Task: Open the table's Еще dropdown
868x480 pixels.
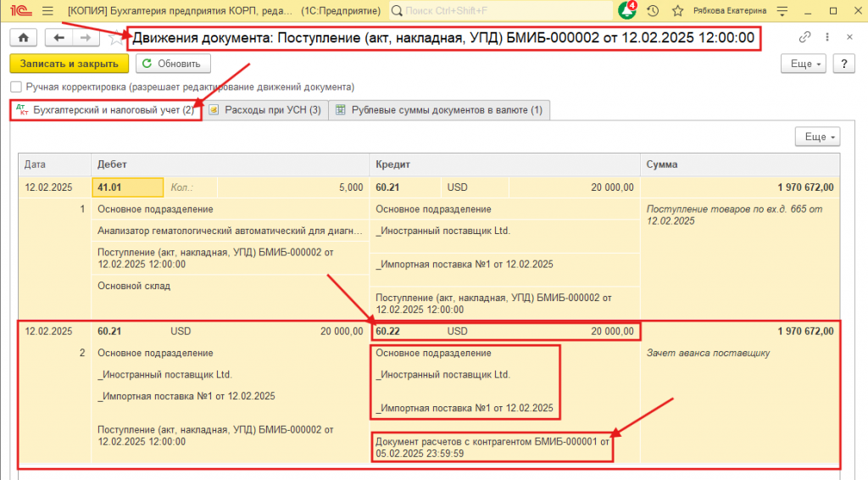Action: [818, 137]
